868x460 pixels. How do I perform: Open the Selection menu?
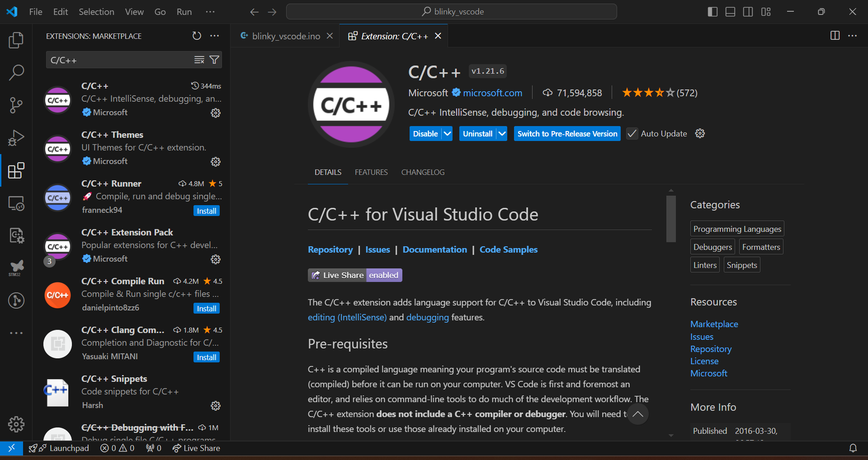(96, 12)
